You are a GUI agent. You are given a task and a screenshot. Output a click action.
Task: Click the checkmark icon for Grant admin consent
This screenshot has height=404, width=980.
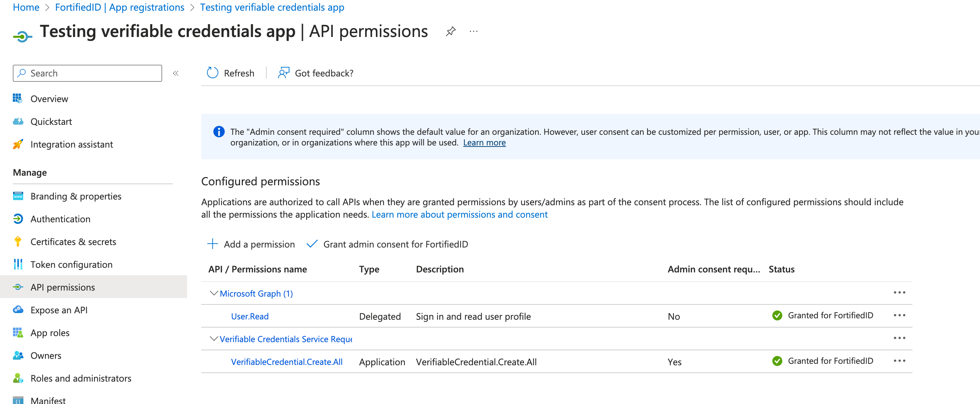(x=311, y=244)
